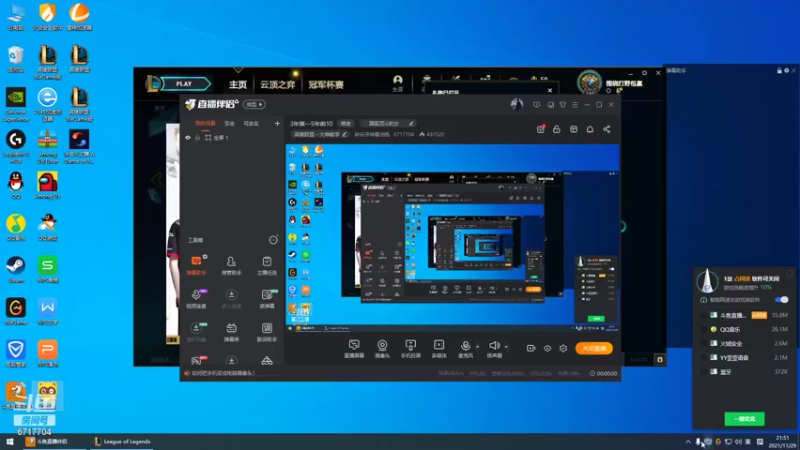This screenshot has width=800, height=450.
Task: Add a 多媒体 media source
Action: (439, 349)
